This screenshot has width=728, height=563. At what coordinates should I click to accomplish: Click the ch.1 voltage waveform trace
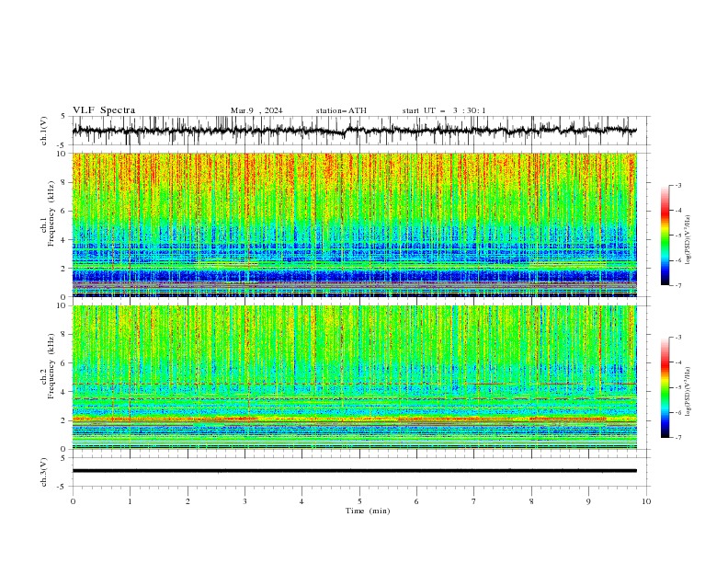354,131
